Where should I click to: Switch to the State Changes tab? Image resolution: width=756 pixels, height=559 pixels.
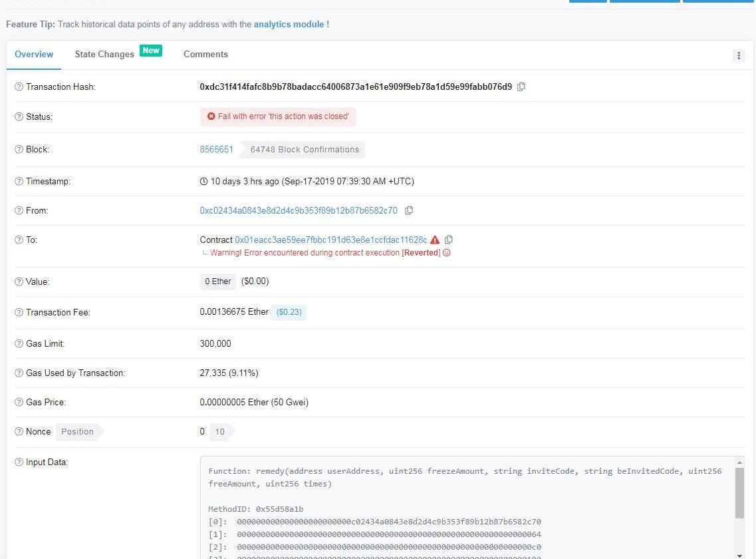point(104,55)
